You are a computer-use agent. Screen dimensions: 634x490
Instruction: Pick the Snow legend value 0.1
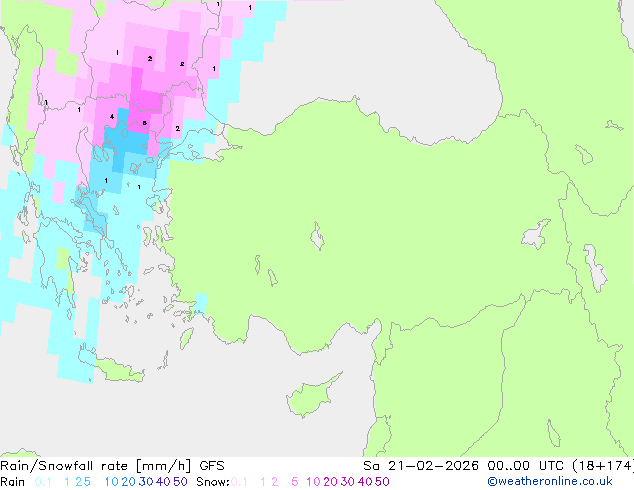(x=239, y=482)
